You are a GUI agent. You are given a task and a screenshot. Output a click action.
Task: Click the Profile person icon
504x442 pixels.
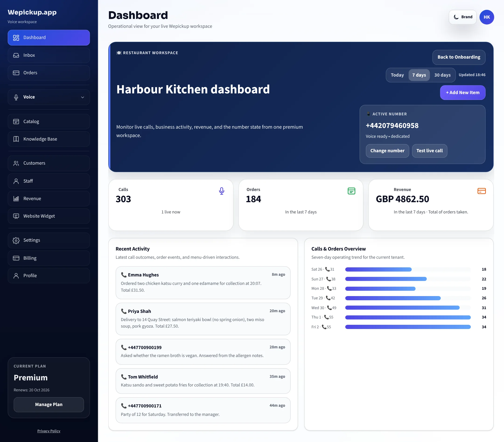16,276
